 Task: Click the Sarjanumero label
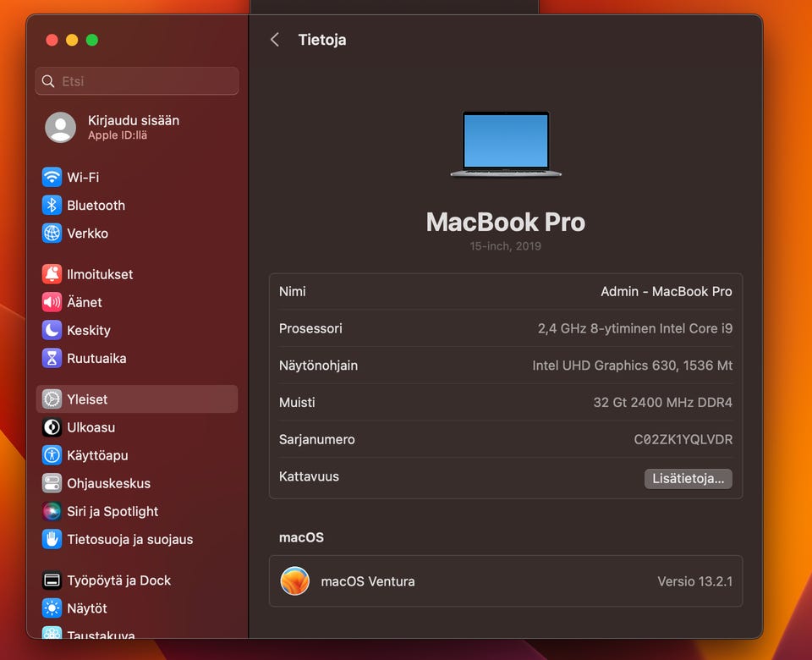point(317,439)
